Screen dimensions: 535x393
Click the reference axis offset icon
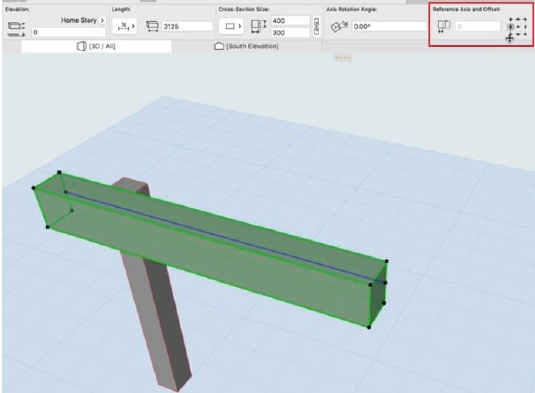[444, 26]
